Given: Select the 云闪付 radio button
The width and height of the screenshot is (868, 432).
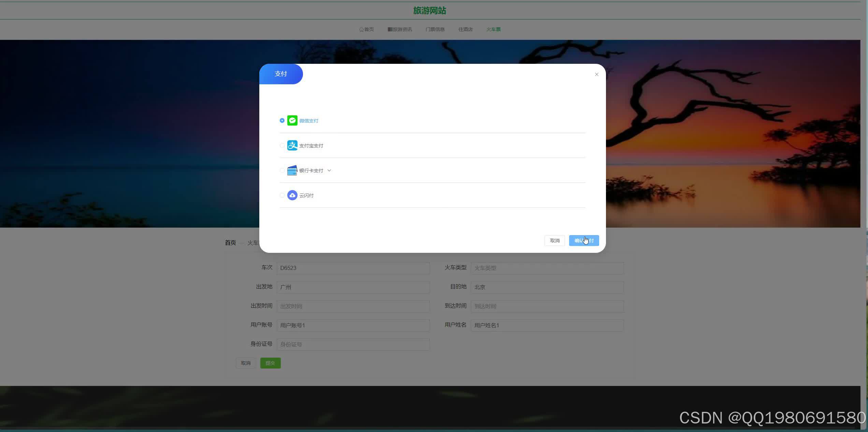Looking at the screenshot, I should [x=282, y=195].
